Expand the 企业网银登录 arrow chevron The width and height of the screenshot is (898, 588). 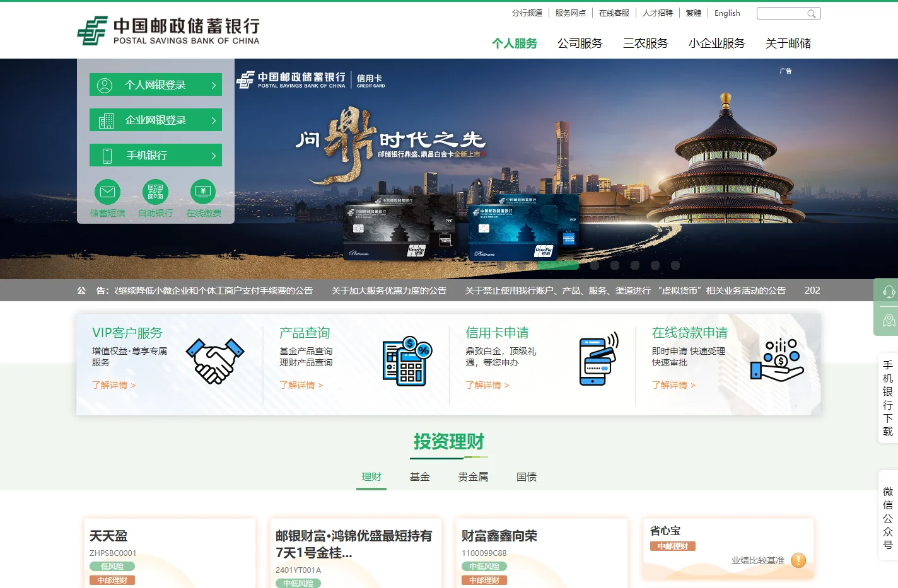coord(214,120)
